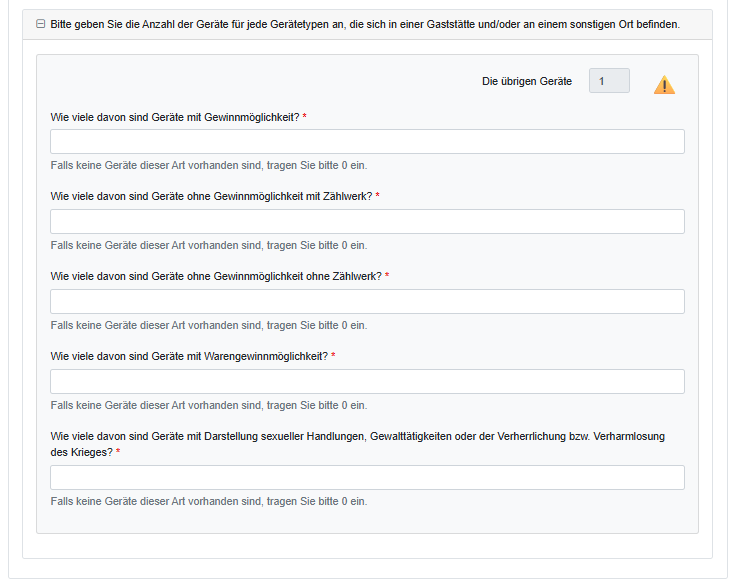Viewport: 735px width, 582px height.
Task: Click hint text below the Warengewinnmöglichkeit field
Action: tap(208, 405)
